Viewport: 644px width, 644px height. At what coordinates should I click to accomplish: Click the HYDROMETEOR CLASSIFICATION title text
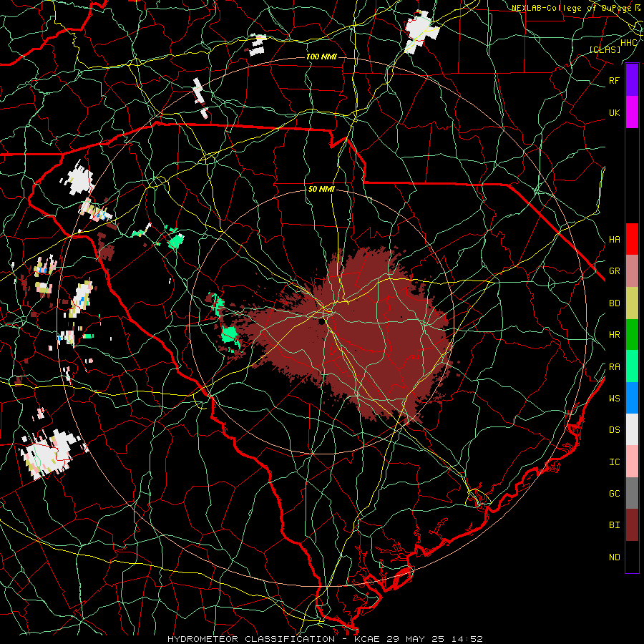pyautogui.click(x=251, y=639)
